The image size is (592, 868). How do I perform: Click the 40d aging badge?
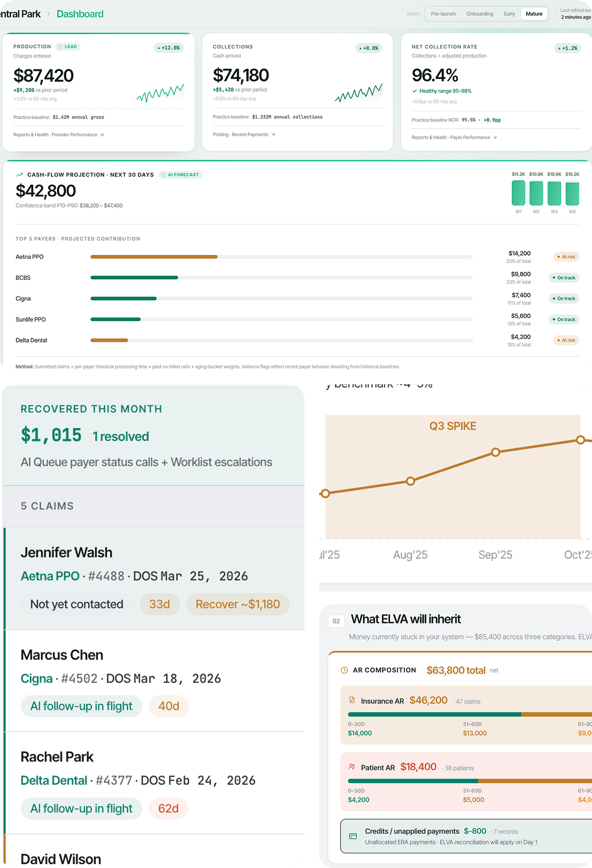[x=169, y=706]
